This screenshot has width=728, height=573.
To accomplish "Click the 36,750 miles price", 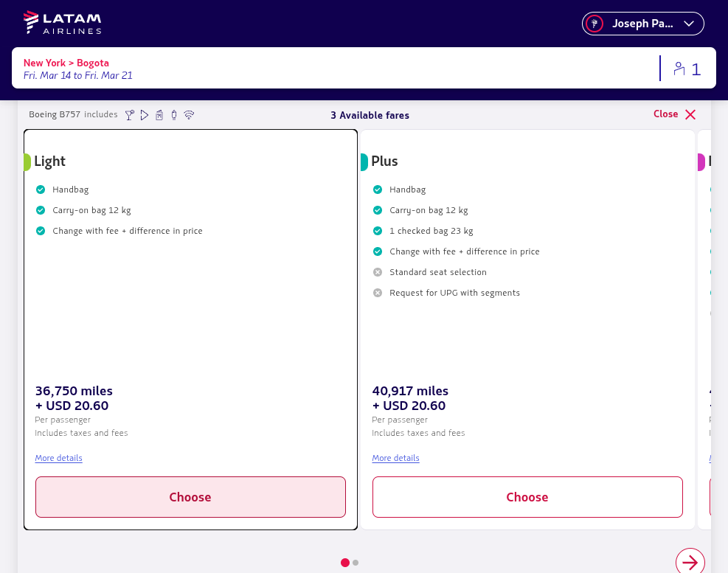I will (74, 391).
